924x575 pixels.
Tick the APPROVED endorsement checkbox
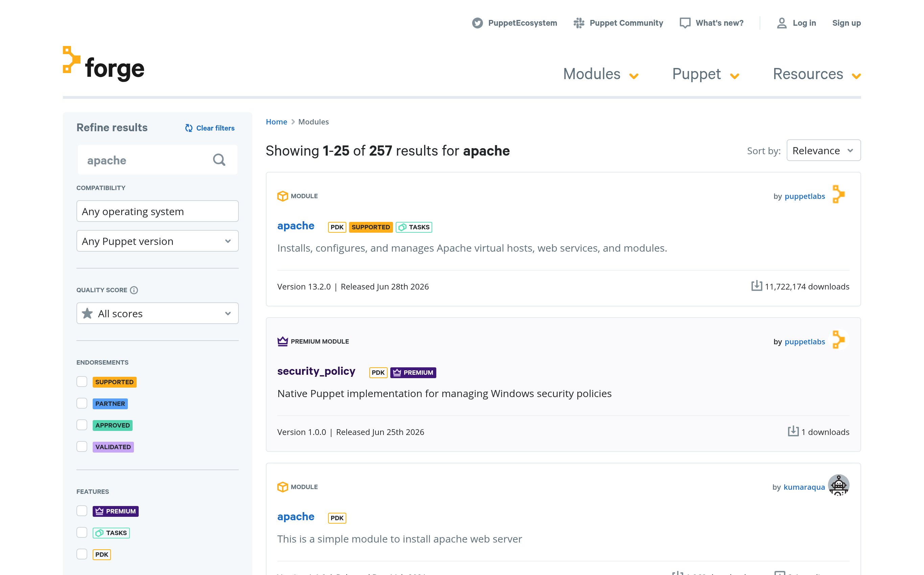82,425
